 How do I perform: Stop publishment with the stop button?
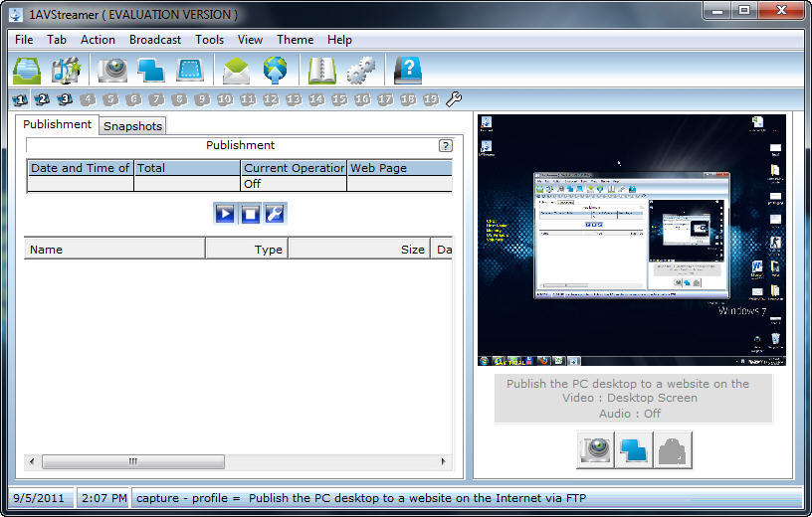(250, 213)
